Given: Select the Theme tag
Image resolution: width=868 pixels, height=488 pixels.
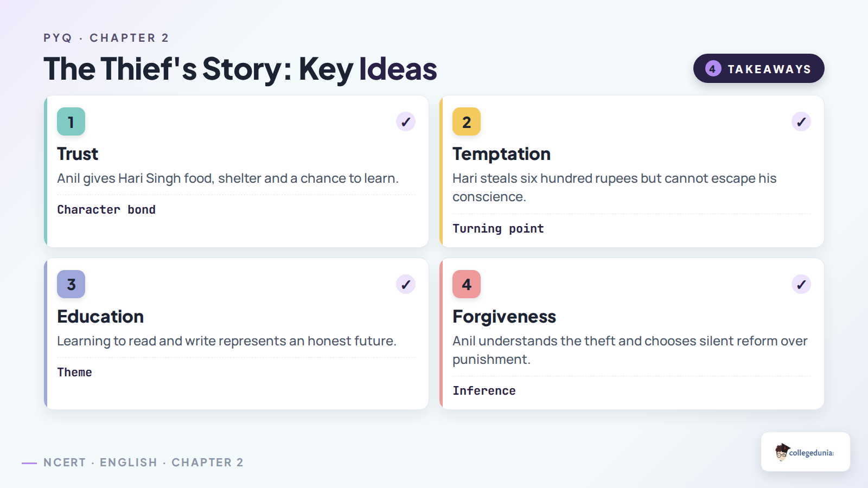Looking at the screenshot, I should coord(75,373).
